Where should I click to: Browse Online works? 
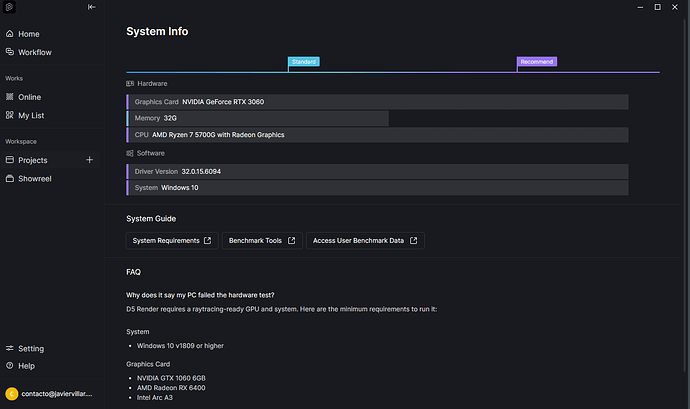29,97
